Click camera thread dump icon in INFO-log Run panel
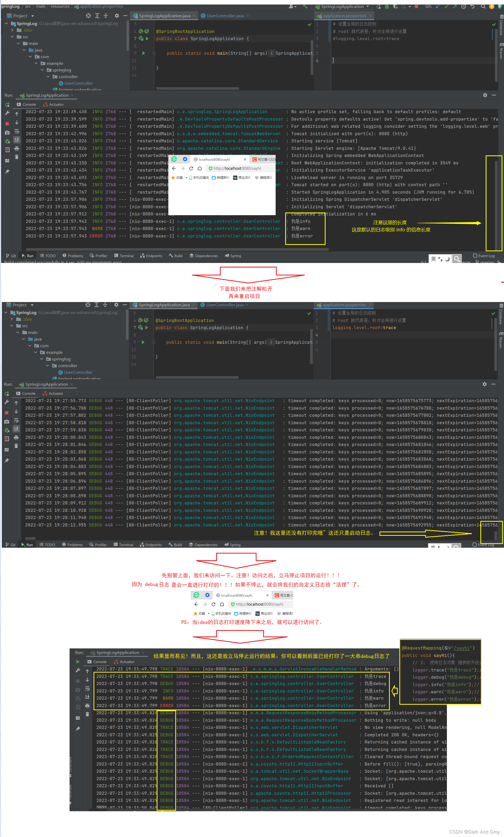This screenshot has width=504, height=837. (x=7, y=133)
